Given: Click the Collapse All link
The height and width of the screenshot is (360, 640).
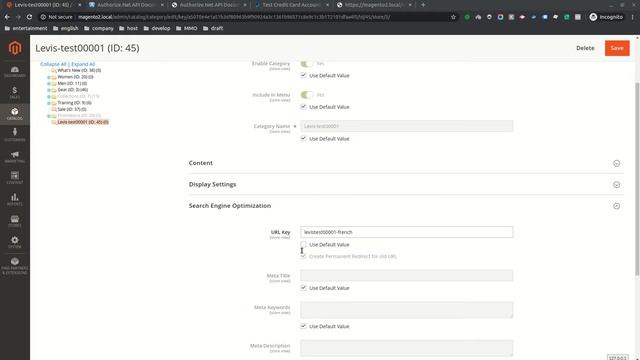Looking at the screenshot, I should point(53,64).
